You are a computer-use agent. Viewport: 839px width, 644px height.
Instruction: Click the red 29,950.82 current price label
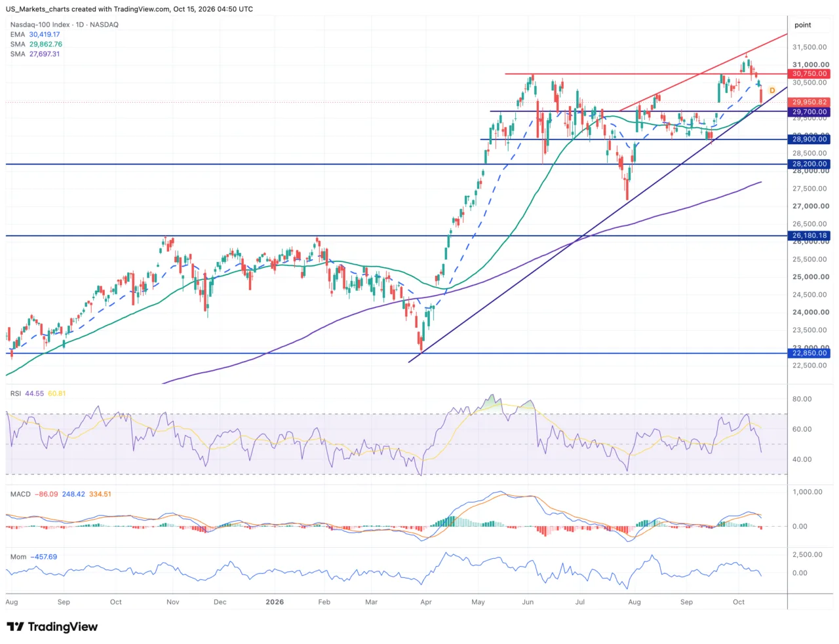810,102
